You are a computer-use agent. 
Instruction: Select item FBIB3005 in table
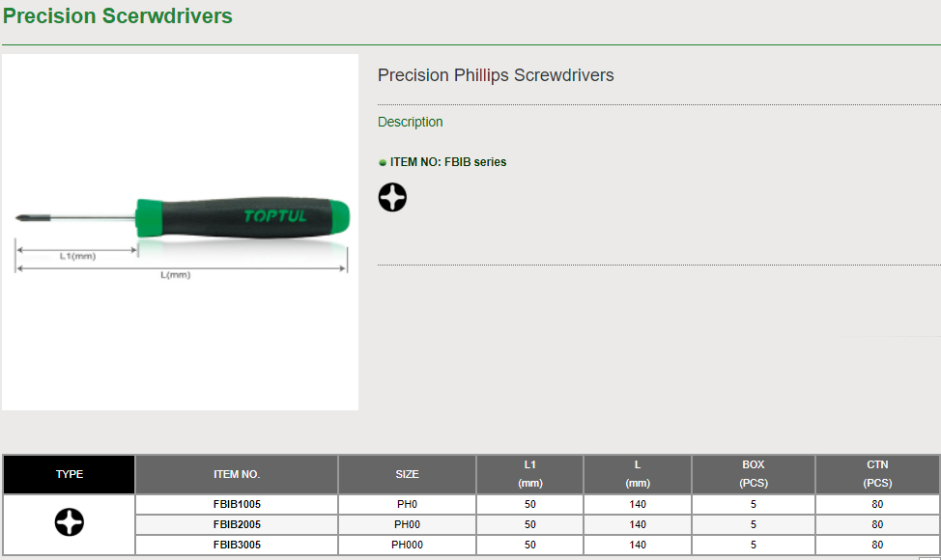pyautogui.click(x=237, y=545)
